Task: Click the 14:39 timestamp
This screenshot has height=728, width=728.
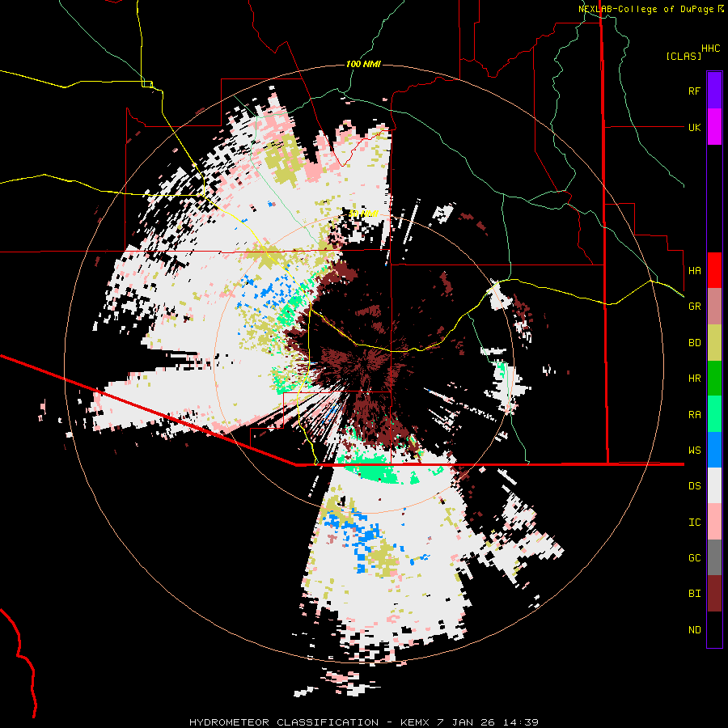Action: [x=523, y=722]
